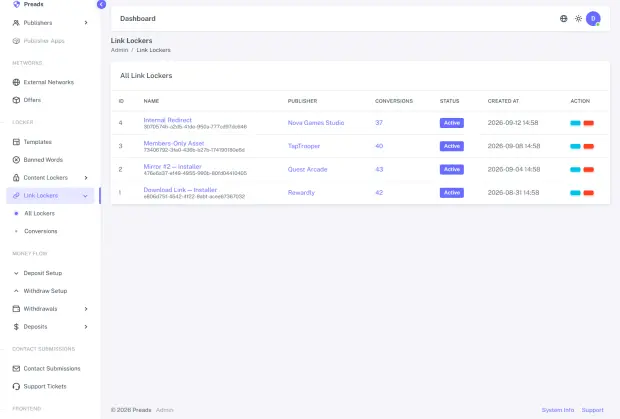Click the red action button for Mirror #2
Viewport: 620px width, 419px height.
(x=589, y=170)
